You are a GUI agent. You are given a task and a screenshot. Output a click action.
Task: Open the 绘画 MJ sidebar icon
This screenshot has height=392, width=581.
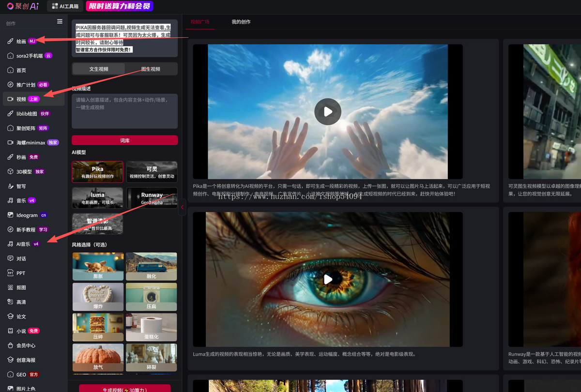point(11,41)
